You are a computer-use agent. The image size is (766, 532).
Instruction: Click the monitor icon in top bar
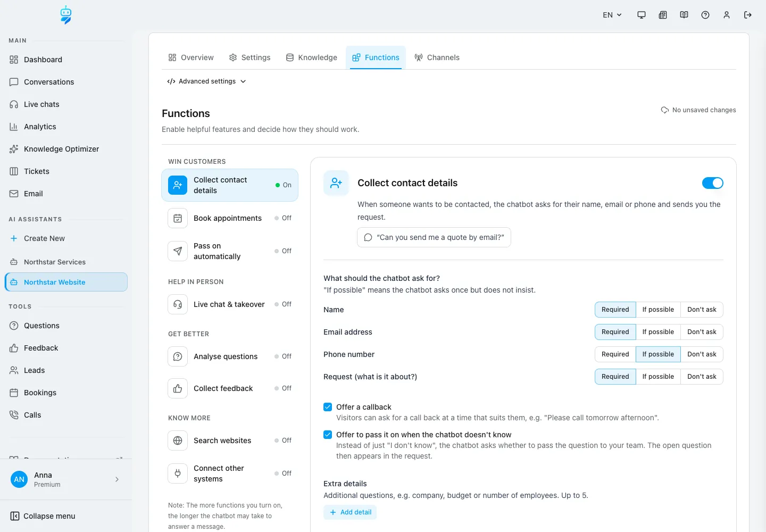(642, 15)
